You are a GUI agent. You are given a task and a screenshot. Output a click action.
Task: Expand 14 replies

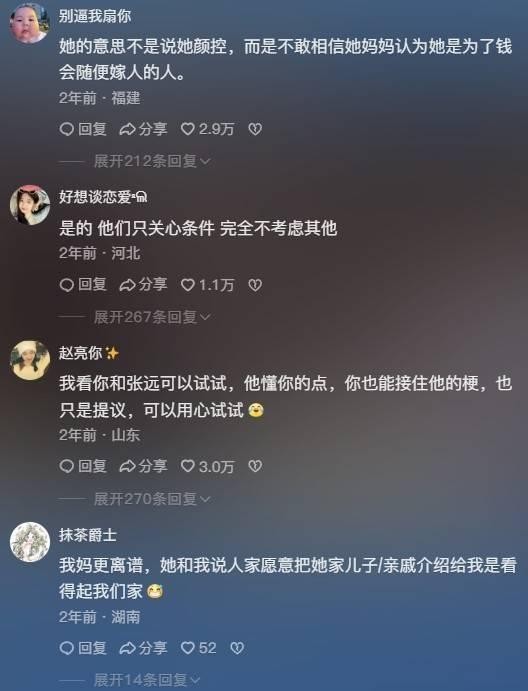coord(147,680)
